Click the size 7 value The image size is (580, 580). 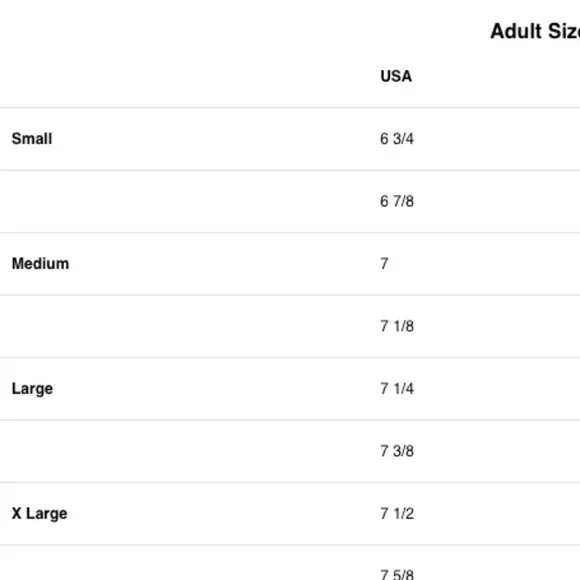point(384,264)
